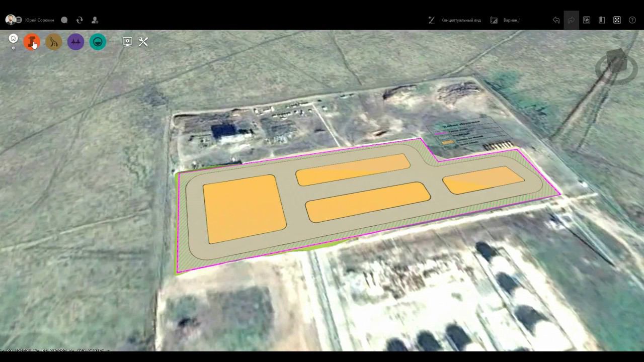Open the Help question mark

coord(632,20)
